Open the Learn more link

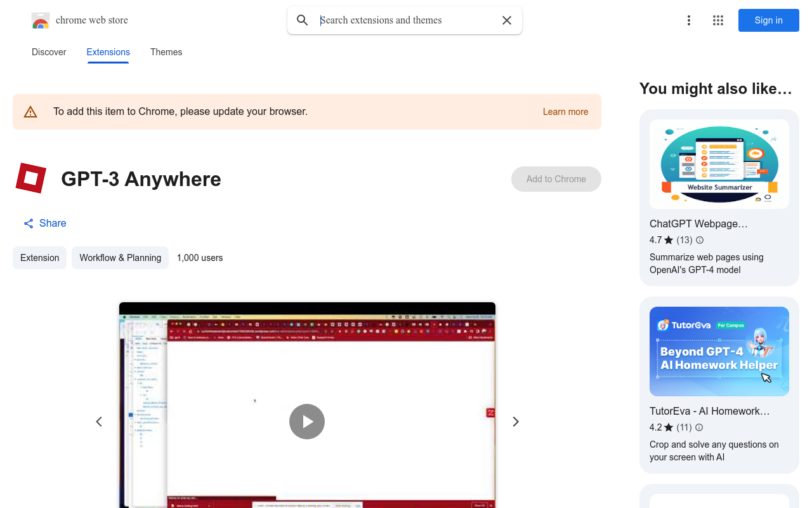click(566, 112)
